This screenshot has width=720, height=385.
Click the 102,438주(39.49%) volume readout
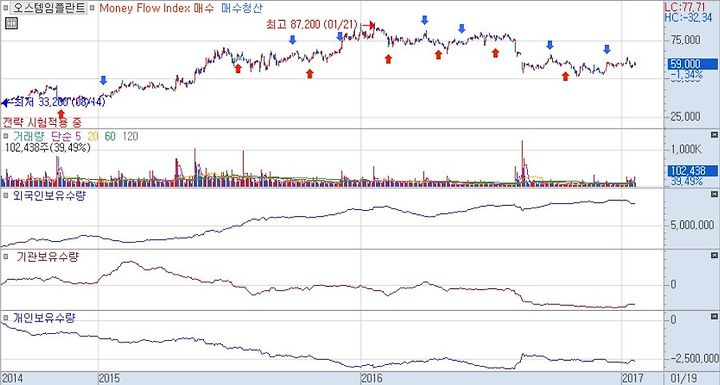[48, 147]
